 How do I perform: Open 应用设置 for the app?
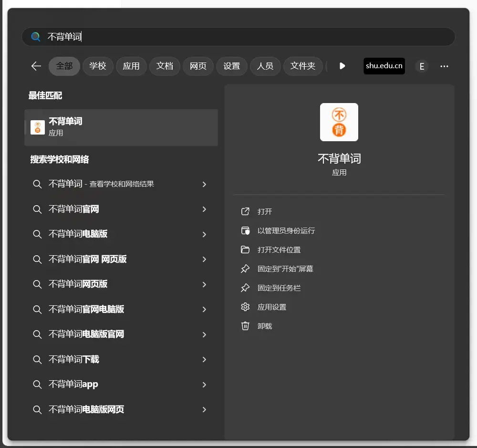point(272,307)
